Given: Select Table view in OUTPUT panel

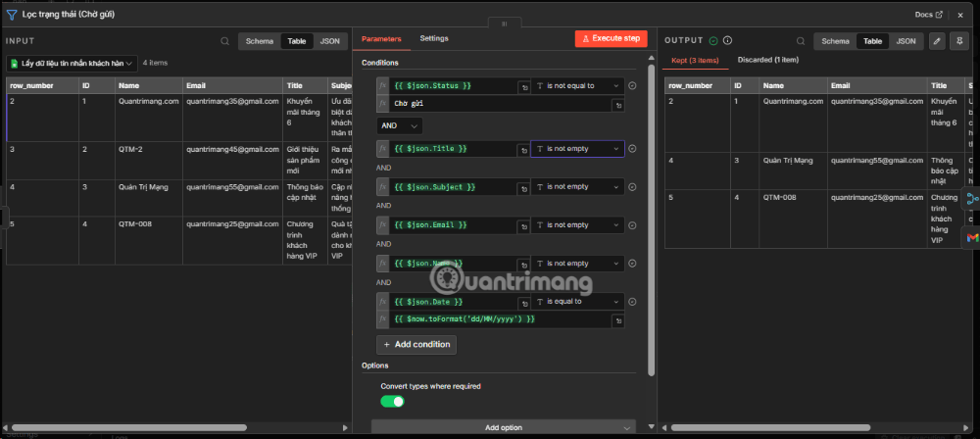Looking at the screenshot, I should (x=872, y=41).
